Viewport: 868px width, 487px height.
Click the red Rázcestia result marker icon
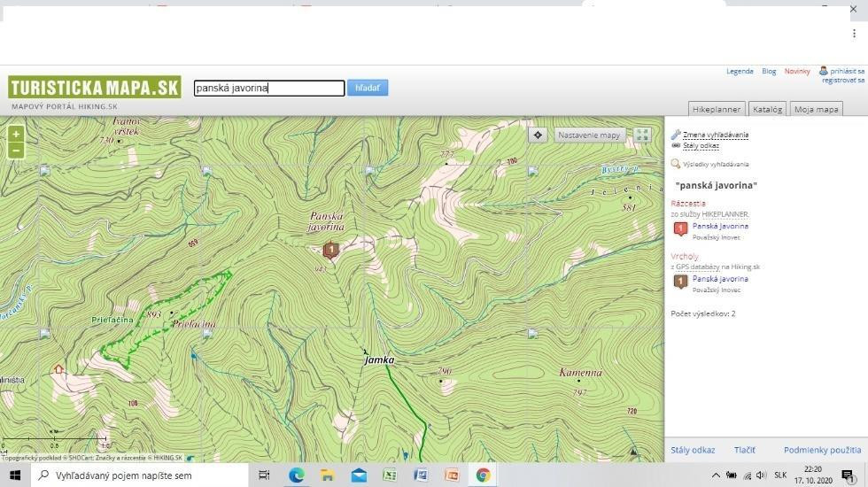pyautogui.click(x=680, y=229)
